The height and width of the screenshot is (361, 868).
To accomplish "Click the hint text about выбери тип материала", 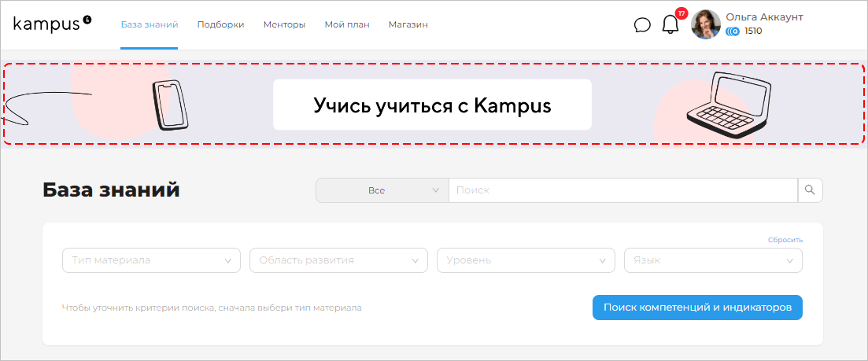I will (212, 308).
